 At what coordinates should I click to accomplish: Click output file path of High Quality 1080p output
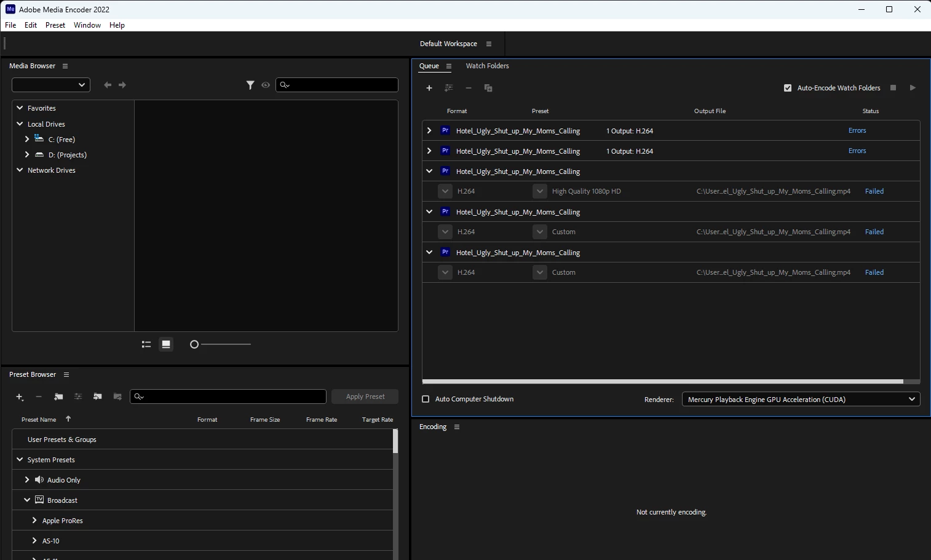(774, 191)
